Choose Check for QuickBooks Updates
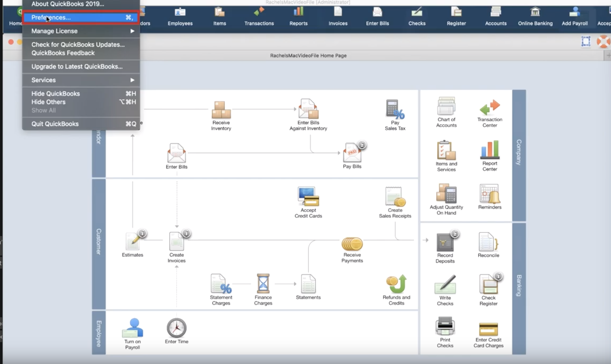Image resolution: width=611 pixels, height=364 pixels. click(x=81, y=44)
